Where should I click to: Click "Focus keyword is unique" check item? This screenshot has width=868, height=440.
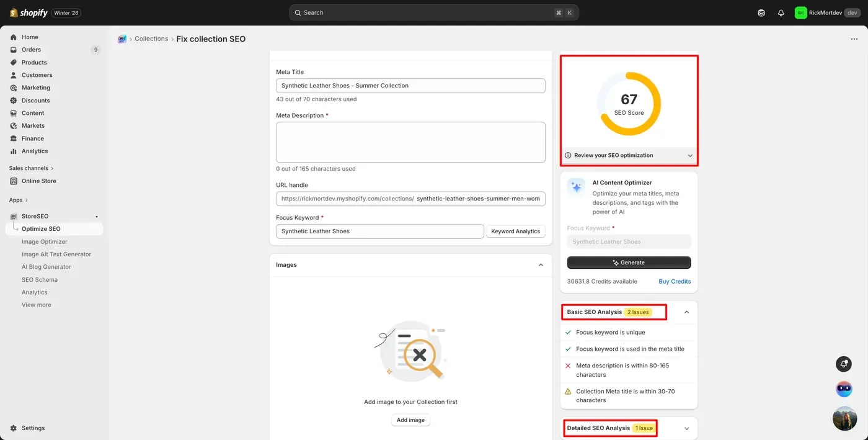coord(611,333)
